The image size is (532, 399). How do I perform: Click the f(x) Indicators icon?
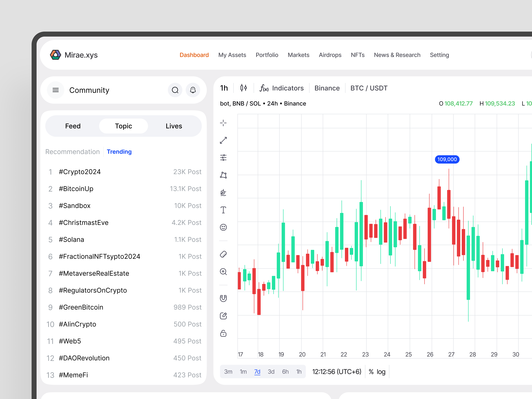click(264, 88)
